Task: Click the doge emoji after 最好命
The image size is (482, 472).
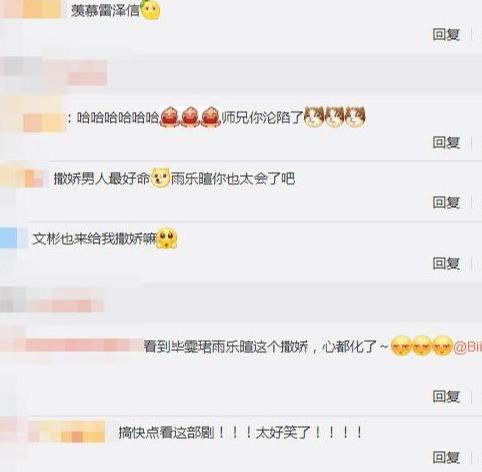Action: pos(160,177)
